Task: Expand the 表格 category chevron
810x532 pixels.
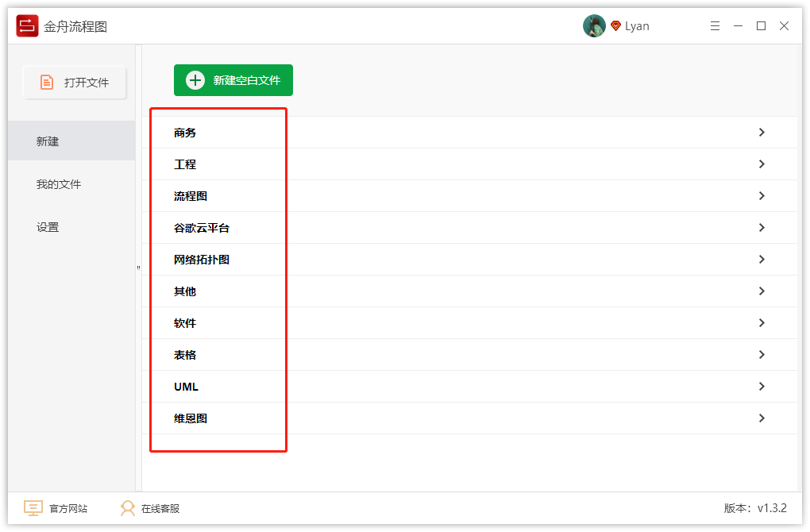Action: (762, 354)
